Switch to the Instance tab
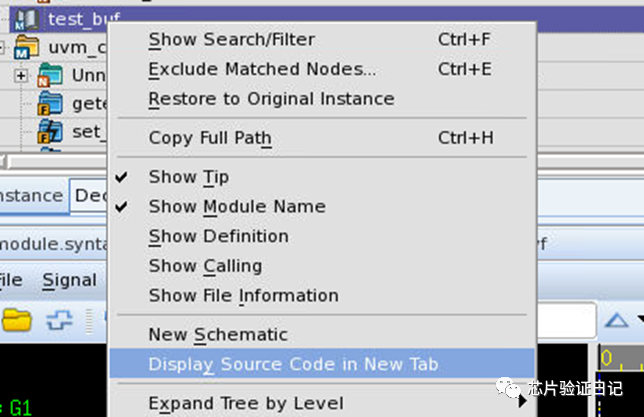644x417 pixels. 30,195
